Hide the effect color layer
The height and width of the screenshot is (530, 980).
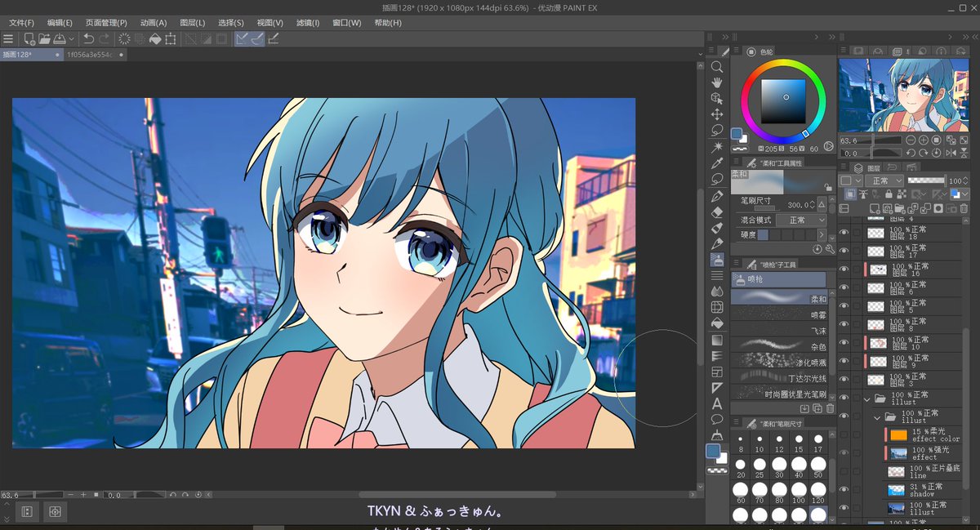click(844, 435)
